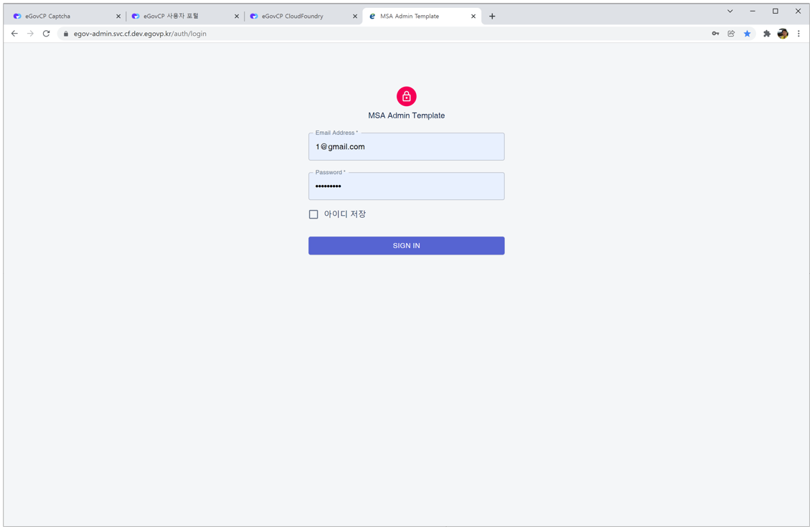Click inside the Password input field
812x529 pixels.
pos(406,186)
